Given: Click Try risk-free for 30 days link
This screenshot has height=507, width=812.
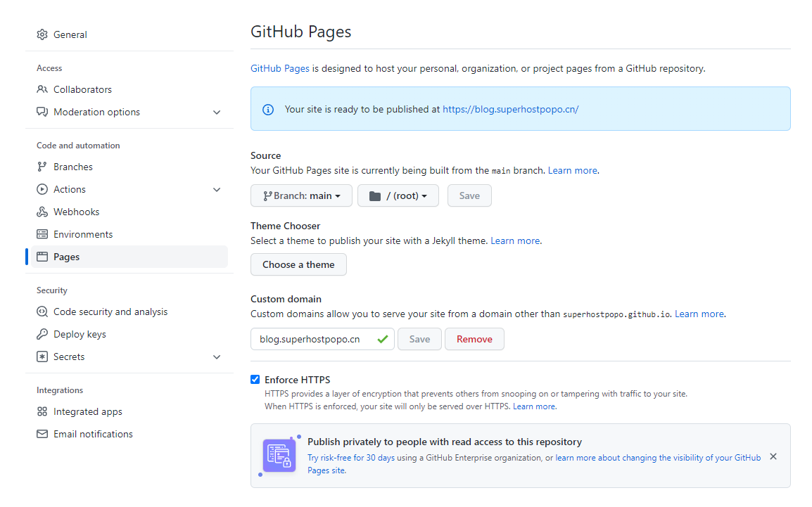Looking at the screenshot, I should point(351,457).
